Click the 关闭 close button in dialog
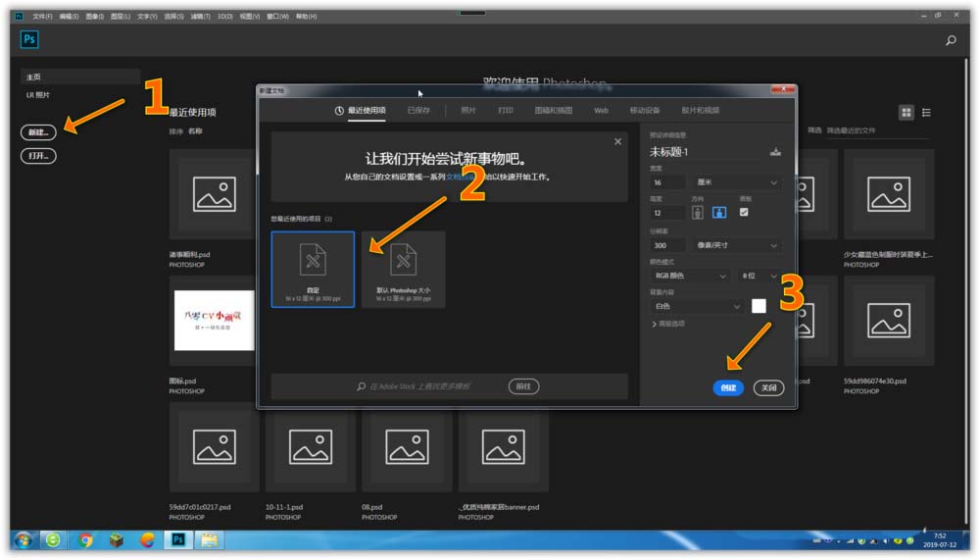This screenshot has height=560, width=980. pyautogui.click(x=768, y=388)
